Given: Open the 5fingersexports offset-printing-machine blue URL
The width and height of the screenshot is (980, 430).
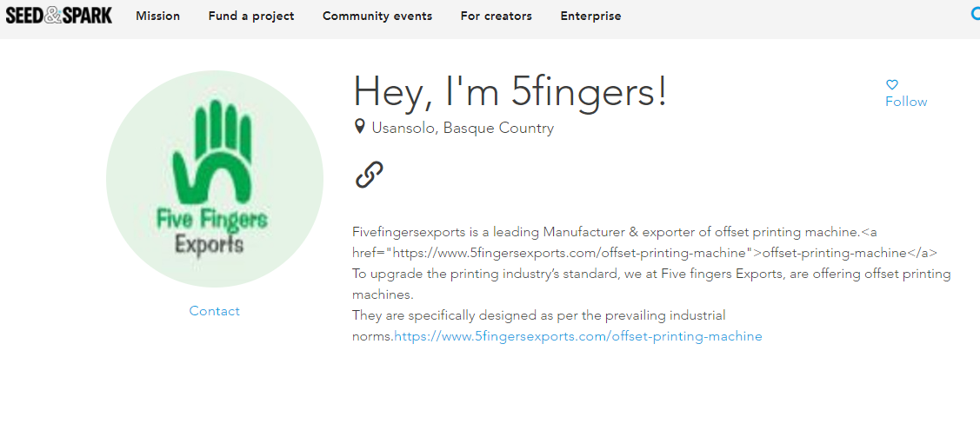Looking at the screenshot, I should [578, 336].
